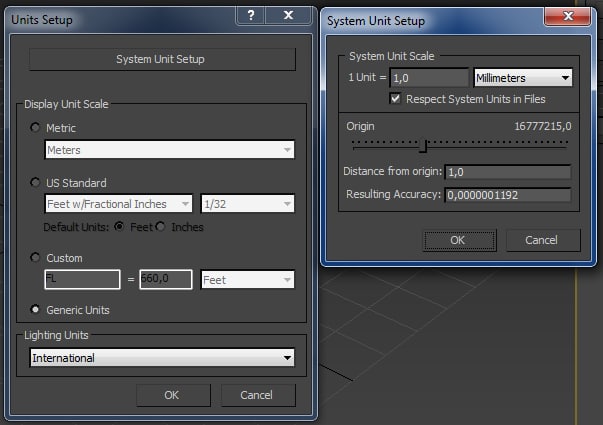This screenshot has width=603, height=425.
Task: Click the custom unit name field FL
Action: coord(82,279)
